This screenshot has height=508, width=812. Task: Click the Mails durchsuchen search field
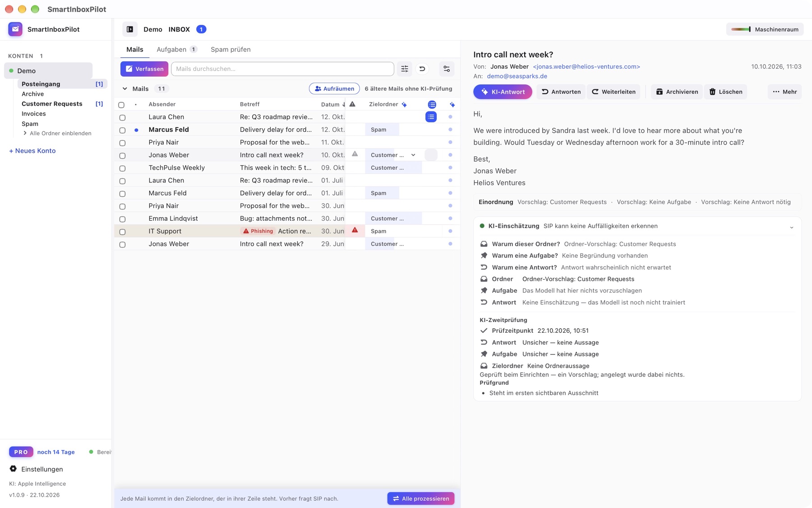pos(282,69)
